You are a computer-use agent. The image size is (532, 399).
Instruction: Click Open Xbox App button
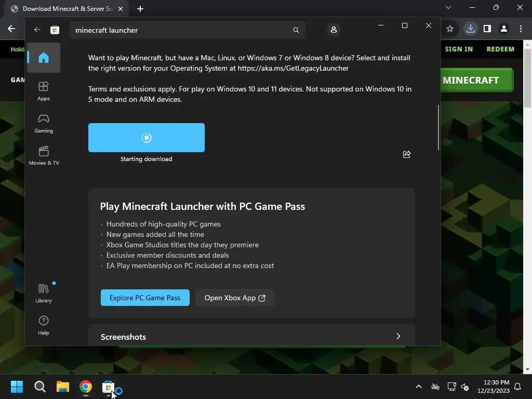point(234,298)
